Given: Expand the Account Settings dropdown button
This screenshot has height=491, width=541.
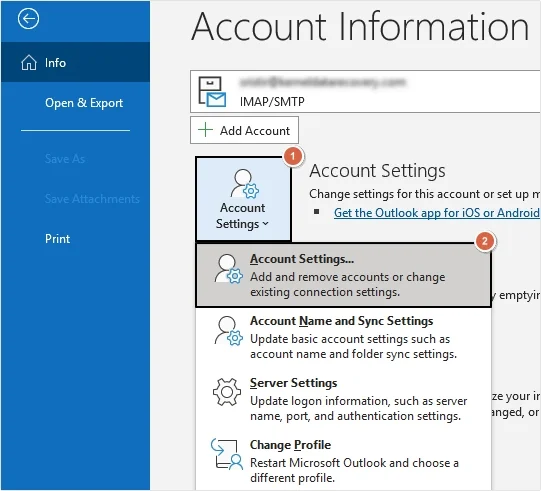Looking at the screenshot, I should tap(243, 199).
